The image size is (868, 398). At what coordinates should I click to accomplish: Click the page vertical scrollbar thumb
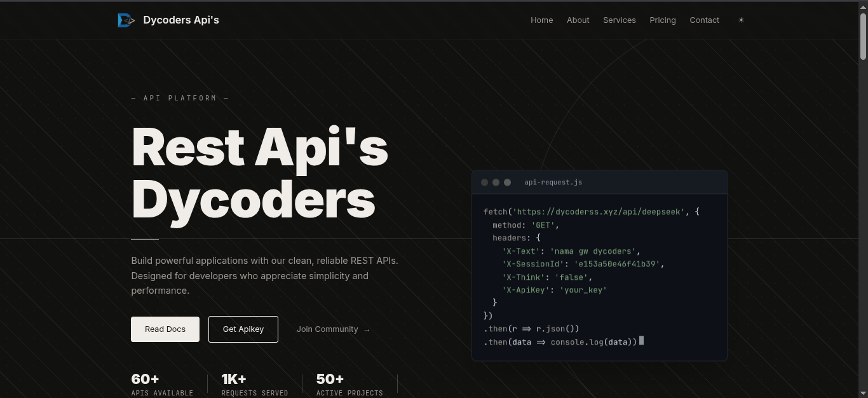pyautogui.click(x=863, y=36)
